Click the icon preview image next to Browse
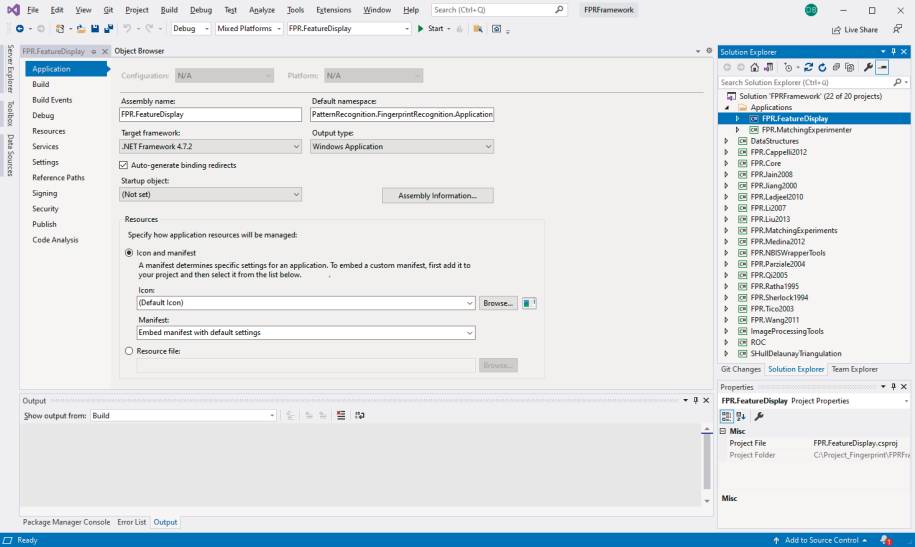This screenshot has height=547, width=915. click(x=529, y=303)
